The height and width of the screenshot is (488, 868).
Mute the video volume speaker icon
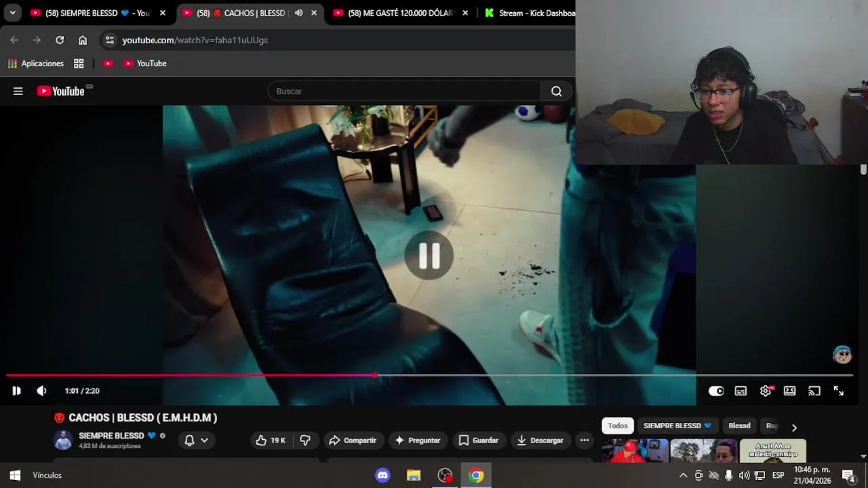tap(41, 391)
